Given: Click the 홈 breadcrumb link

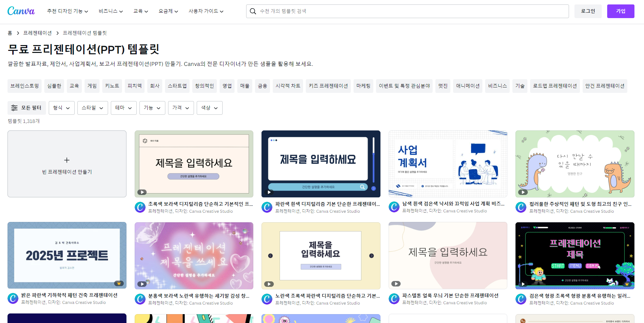Looking at the screenshot, I should [x=11, y=33].
